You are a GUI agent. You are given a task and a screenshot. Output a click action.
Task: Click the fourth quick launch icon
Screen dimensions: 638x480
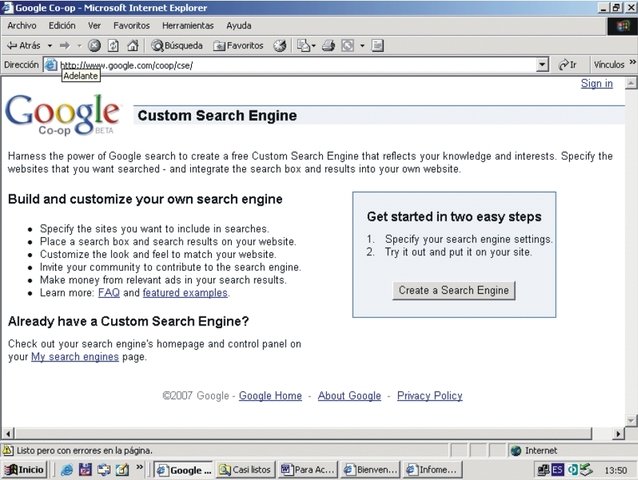(x=122, y=470)
